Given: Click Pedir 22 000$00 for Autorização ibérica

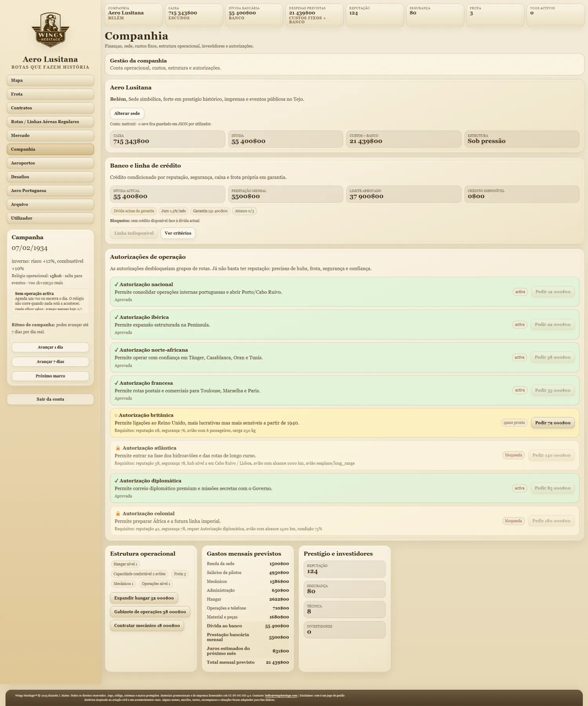Looking at the screenshot, I should tap(552, 324).
